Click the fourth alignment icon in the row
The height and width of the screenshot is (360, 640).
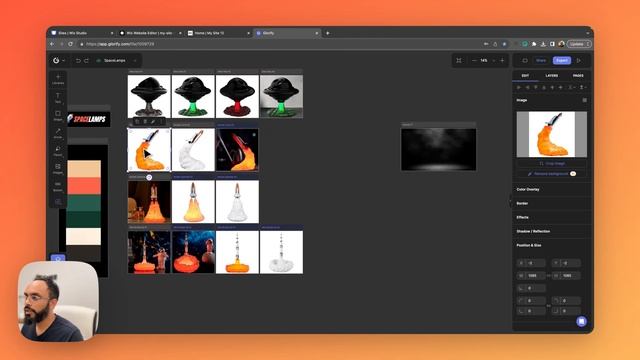(544, 87)
